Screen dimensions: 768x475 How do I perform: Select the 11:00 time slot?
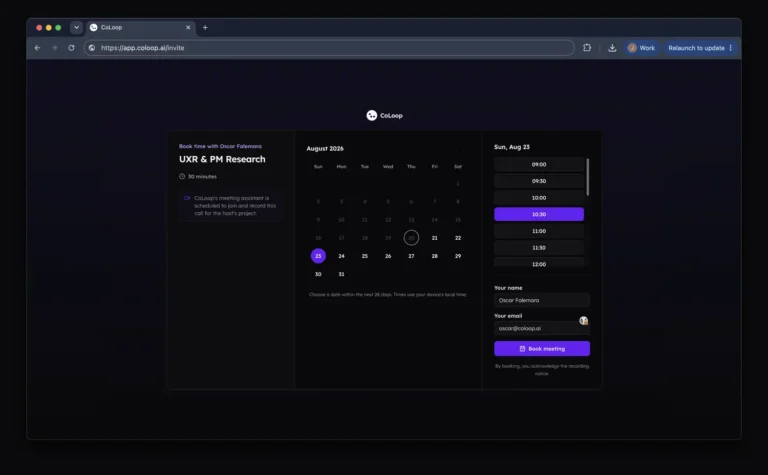pyautogui.click(x=539, y=231)
